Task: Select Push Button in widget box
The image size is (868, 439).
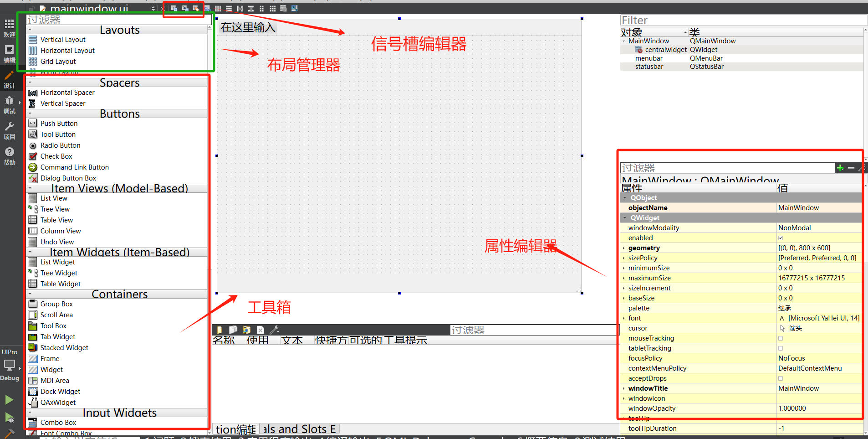Action: click(59, 124)
